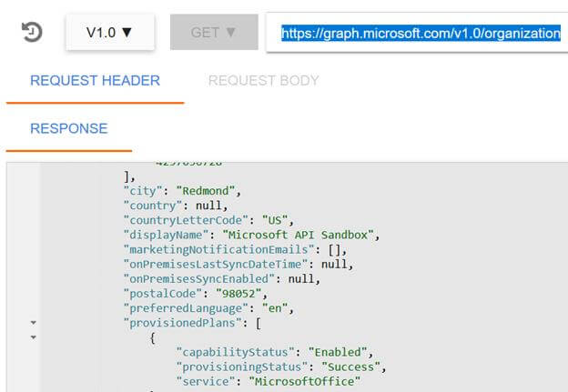
Task: Click the Graph request URL field
Action: click(x=417, y=33)
